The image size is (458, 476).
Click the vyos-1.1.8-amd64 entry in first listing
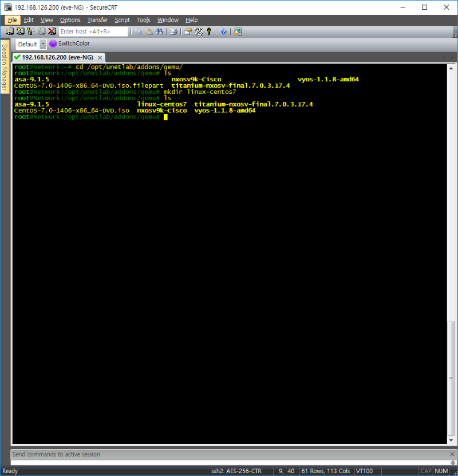coord(328,79)
